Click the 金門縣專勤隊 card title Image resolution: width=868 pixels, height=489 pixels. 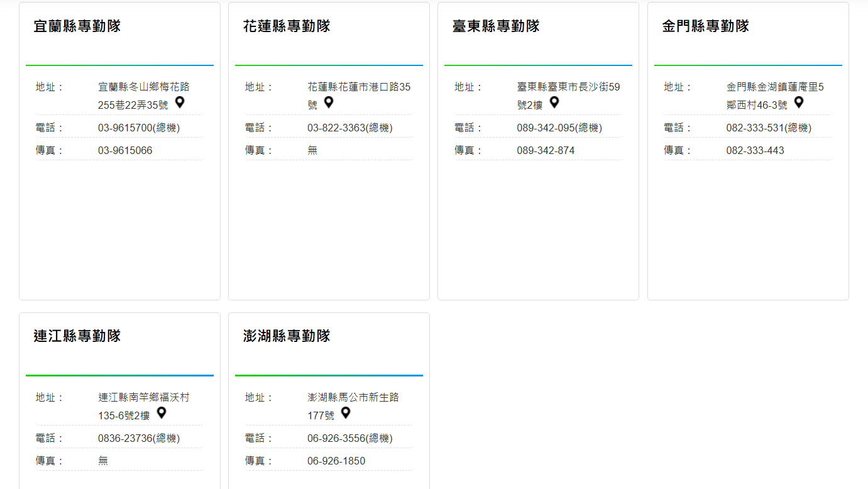tap(705, 26)
